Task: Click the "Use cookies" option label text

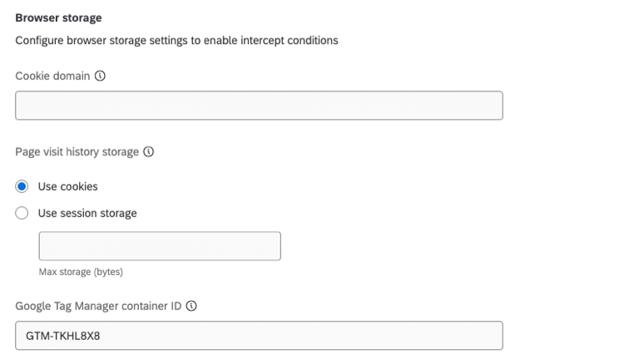Action: click(67, 186)
